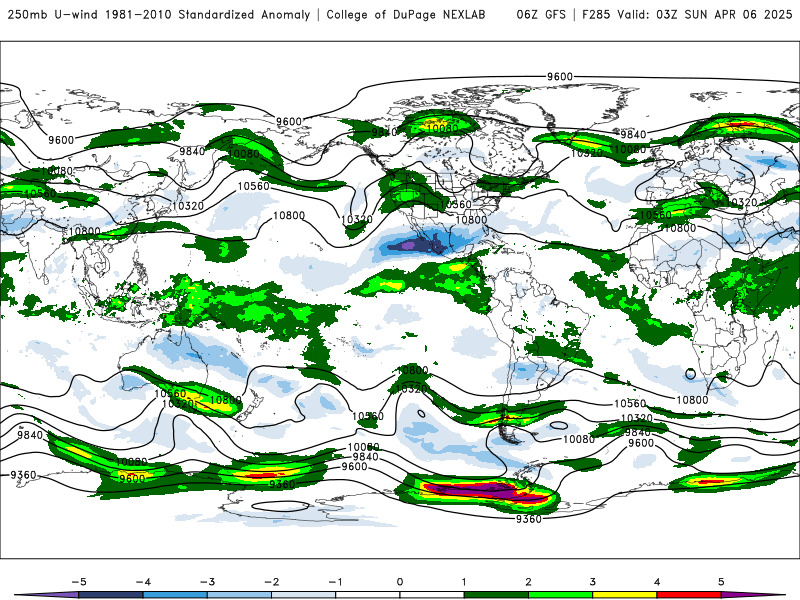Image resolution: width=800 pixels, height=600 pixels.
Task: Click the '-3' colorbar tick label
Action: click(207, 582)
